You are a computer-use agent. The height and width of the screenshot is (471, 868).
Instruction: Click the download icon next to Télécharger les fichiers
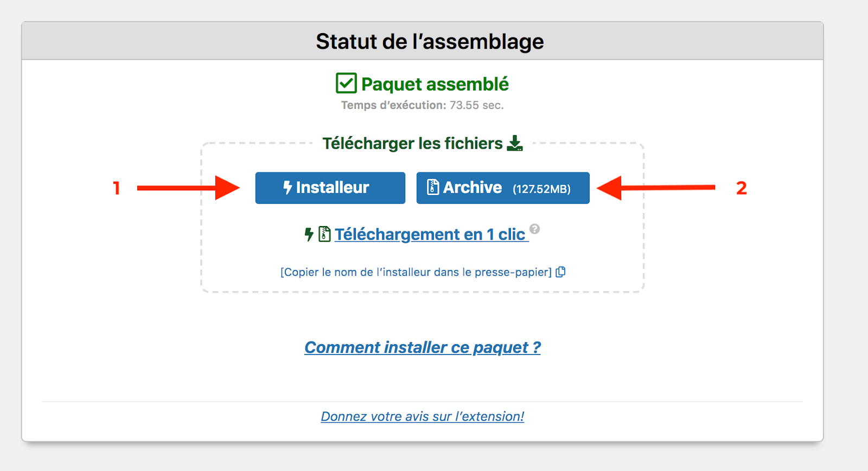(515, 143)
